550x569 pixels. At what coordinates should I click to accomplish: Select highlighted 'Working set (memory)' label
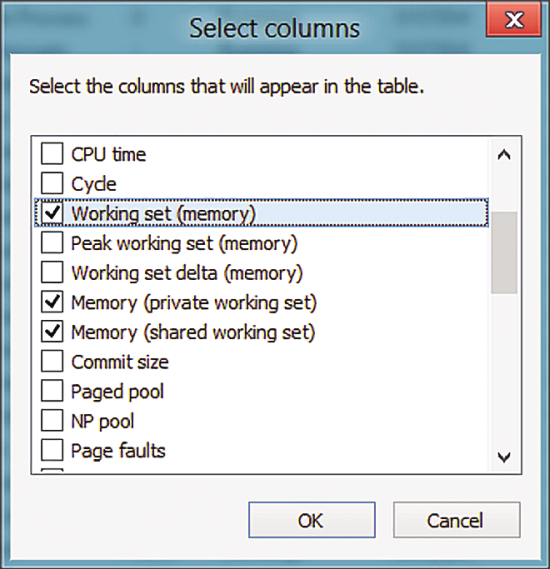(163, 214)
